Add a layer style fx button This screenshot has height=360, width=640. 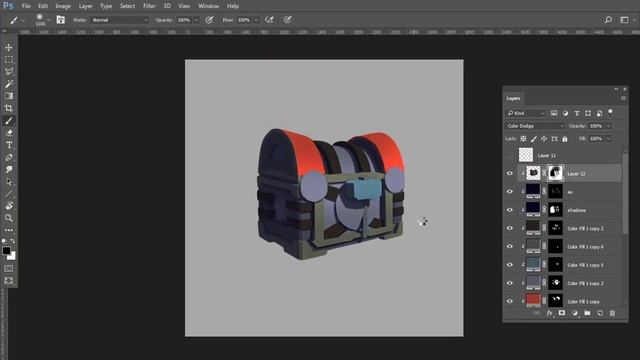(549, 313)
